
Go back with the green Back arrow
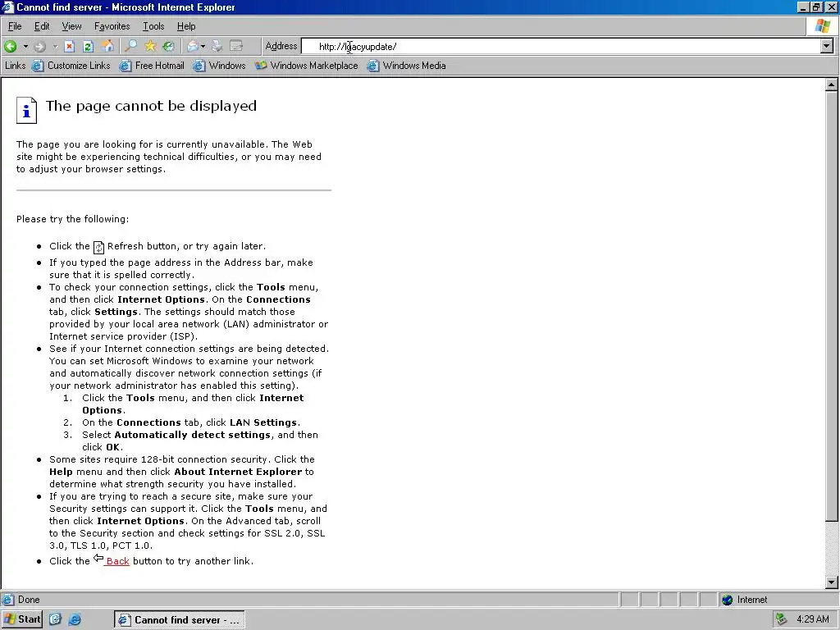10,46
